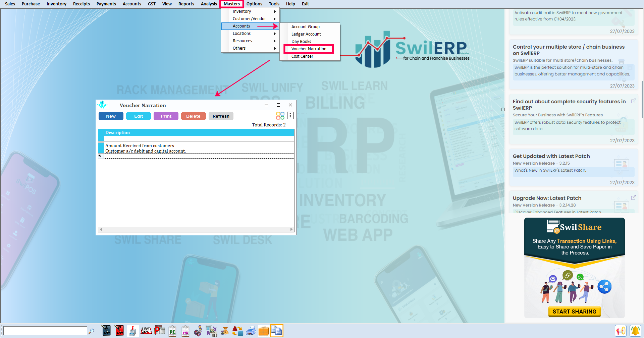
Task: Open the RE clipboard icon
Action: 172,331
